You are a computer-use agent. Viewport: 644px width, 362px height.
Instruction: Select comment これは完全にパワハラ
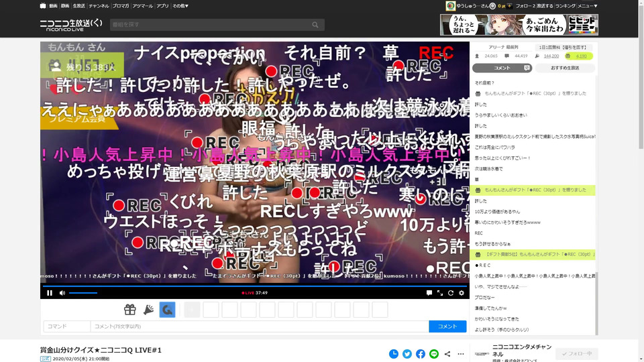(x=494, y=147)
